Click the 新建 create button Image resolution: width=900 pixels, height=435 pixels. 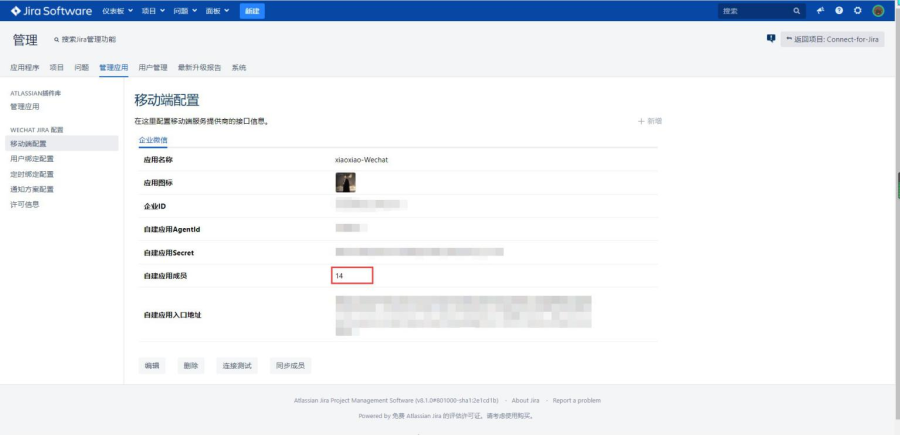pyautogui.click(x=253, y=10)
